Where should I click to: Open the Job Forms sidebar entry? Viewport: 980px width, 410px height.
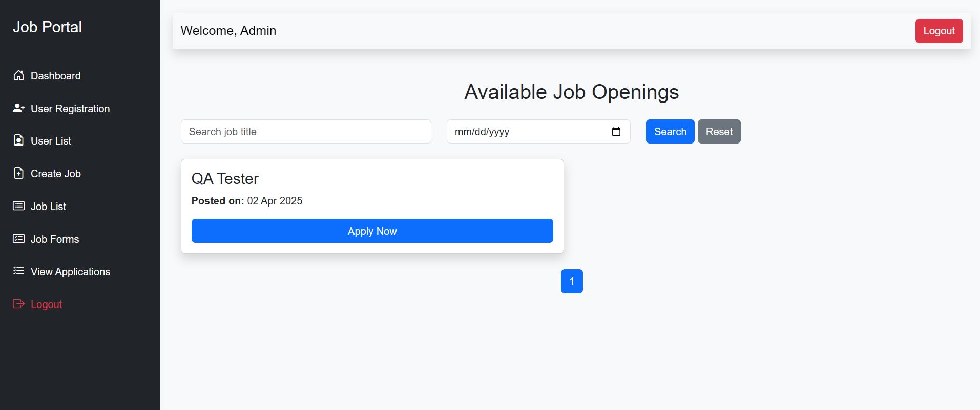pos(54,239)
